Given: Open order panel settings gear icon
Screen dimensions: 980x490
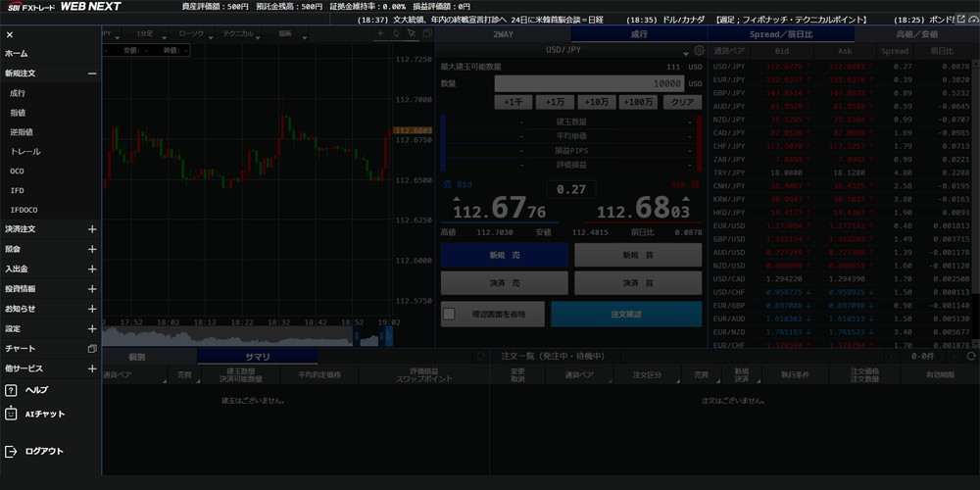Looking at the screenshot, I should [x=699, y=51].
